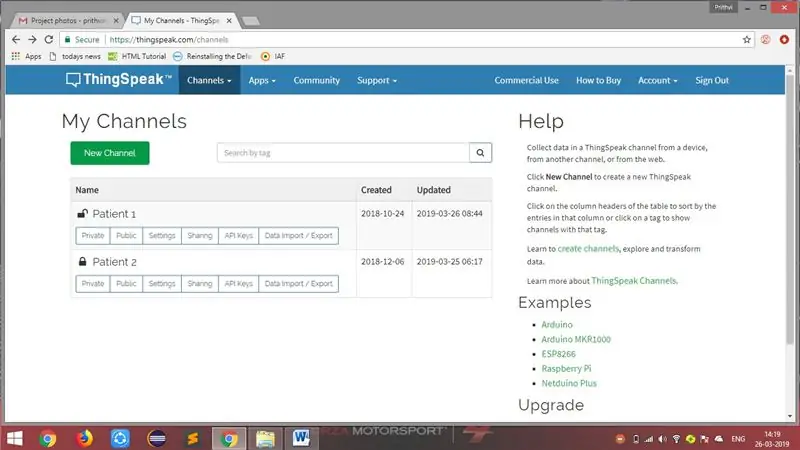
Task: Open Settings for Patient 2
Action: pos(162,284)
